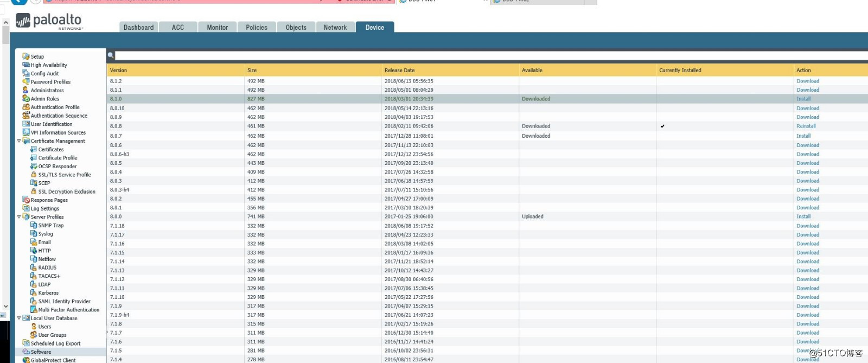The width and height of the screenshot is (868, 363).
Task: Click the OCSP Responder icon
Action: [x=34, y=166]
